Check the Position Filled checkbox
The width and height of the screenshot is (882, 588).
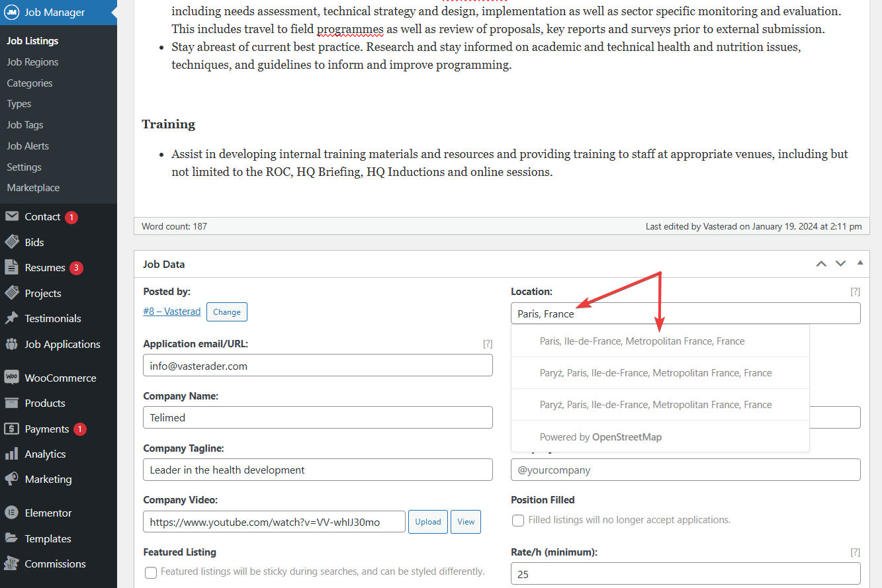(x=518, y=521)
